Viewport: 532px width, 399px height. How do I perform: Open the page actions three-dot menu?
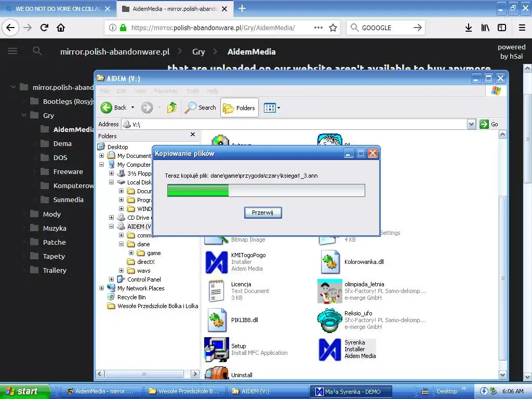click(x=318, y=28)
